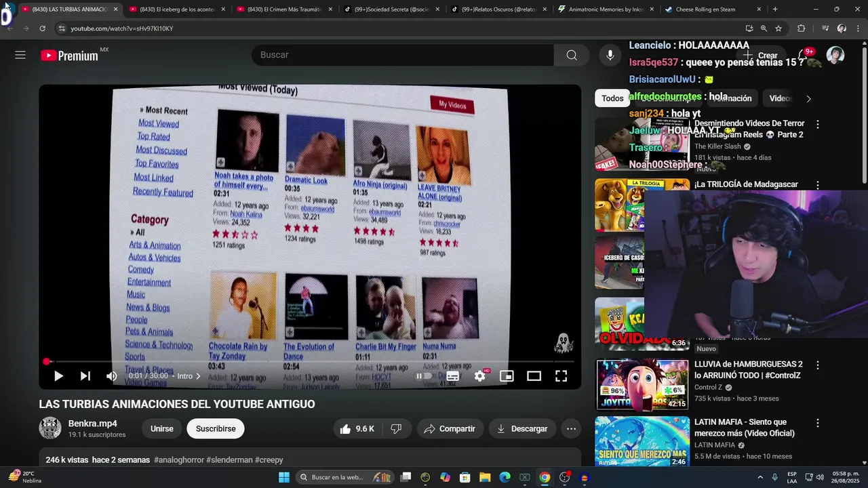The width and height of the screenshot is (868, 488).
Task: Close the Animatronic Memories tab
Action: [652, 9]
